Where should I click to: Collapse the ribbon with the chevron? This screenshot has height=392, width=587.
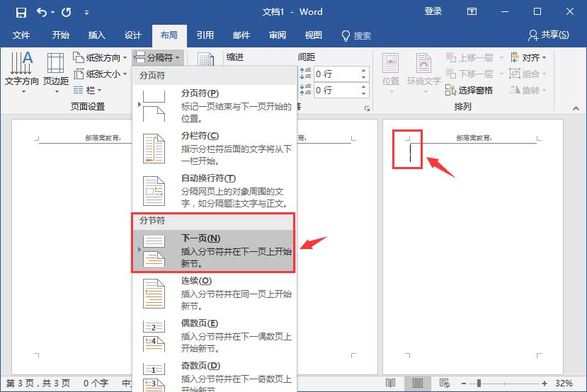coord(576,108)
